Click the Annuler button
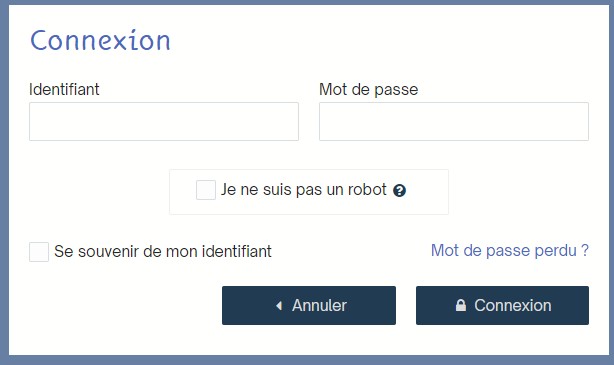The width and height of the screenshot is (614, 365). (309, 305)
